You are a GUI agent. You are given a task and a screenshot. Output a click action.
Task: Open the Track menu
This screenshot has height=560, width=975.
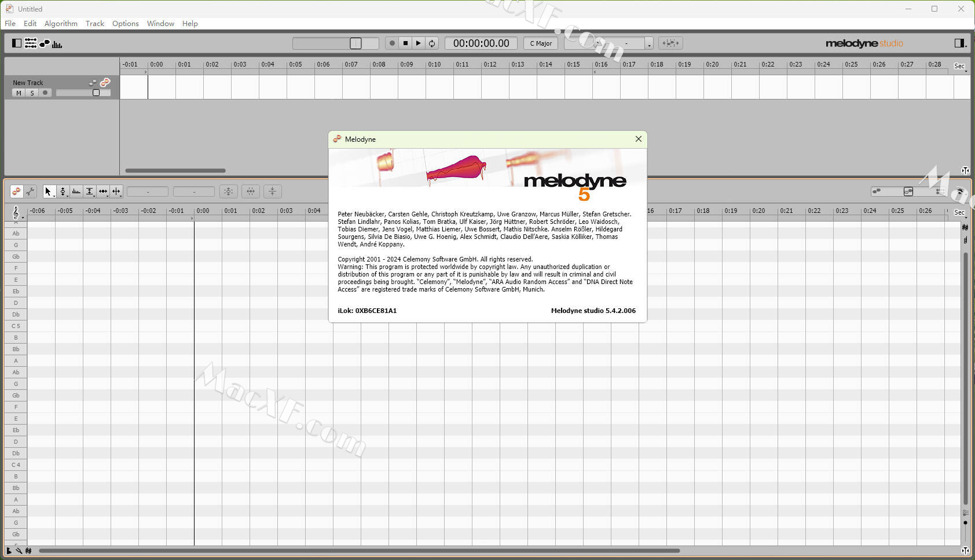[95, 24]
